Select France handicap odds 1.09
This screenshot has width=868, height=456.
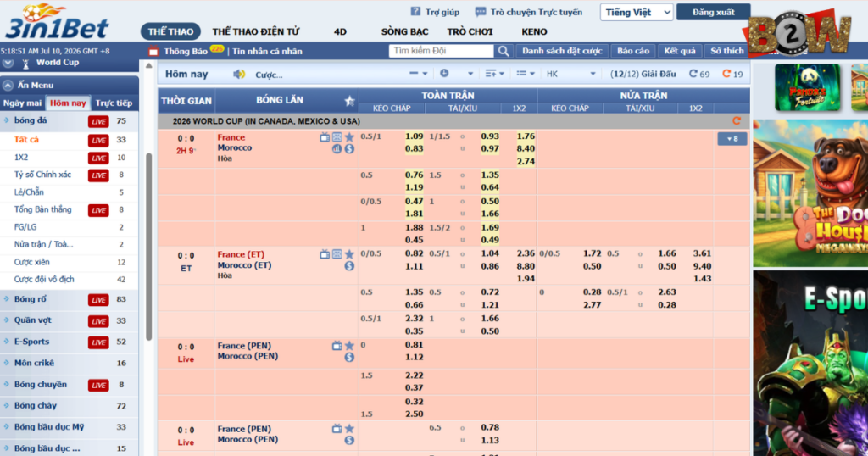pyautogui.click(x=414, y=136)
